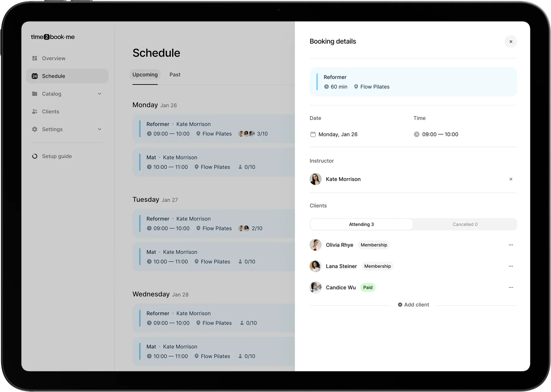This screenshot has width=551, height=392.
Task: Expand the Catalog section chevron
Action: click(100, 94)
